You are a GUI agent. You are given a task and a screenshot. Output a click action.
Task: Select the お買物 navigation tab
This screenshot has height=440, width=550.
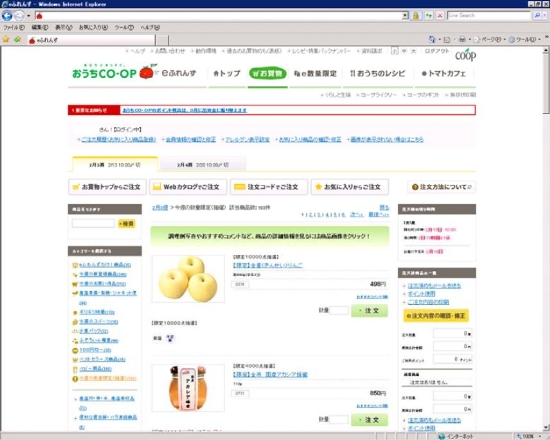tap(268, 73)
